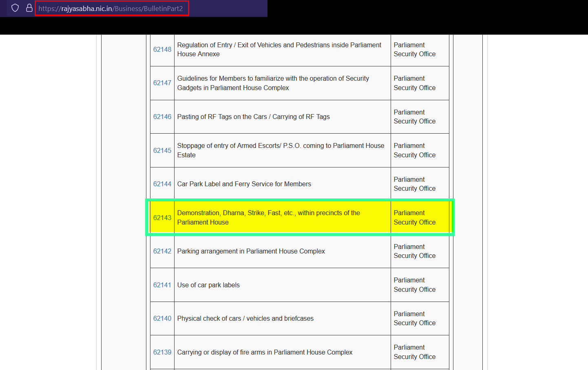
Task: Select 'Regulation of Entry / Exit of Vehicles' subject text
Action: tap(279, 49)
